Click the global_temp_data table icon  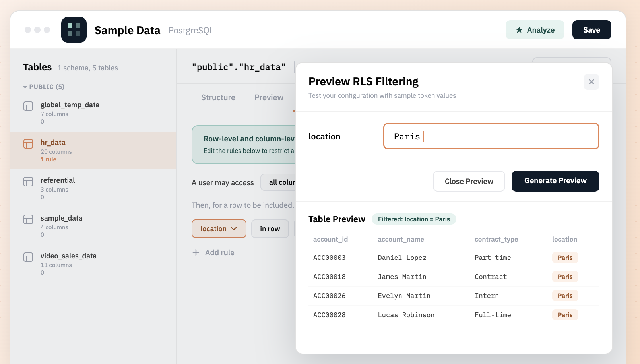pos(28,106)
